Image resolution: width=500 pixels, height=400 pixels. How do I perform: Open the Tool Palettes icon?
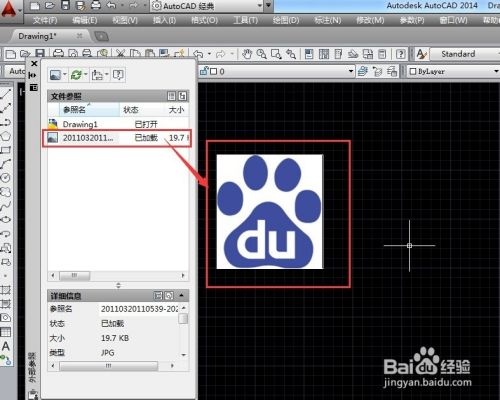[338, 54]
